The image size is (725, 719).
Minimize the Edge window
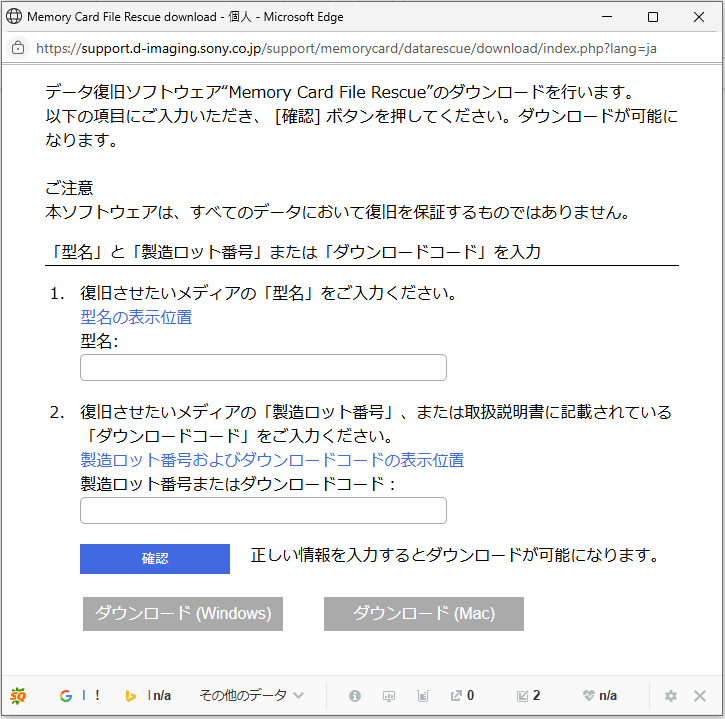coord(607,17)
